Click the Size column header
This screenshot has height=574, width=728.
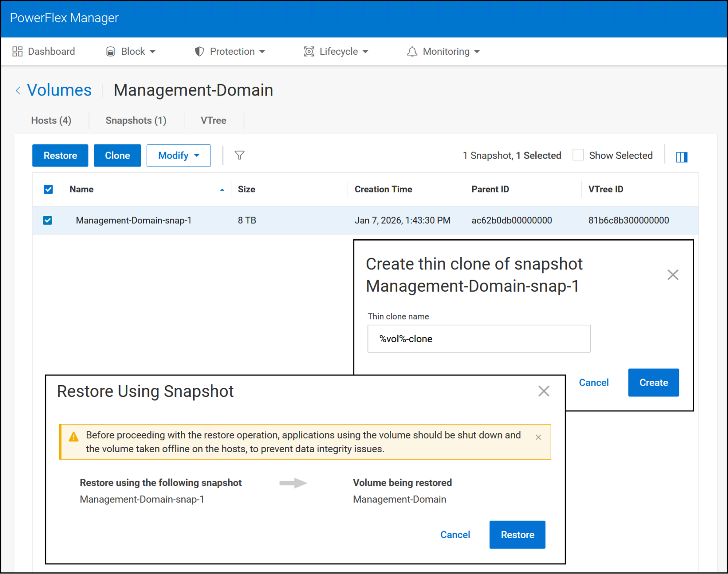point(247,189)
